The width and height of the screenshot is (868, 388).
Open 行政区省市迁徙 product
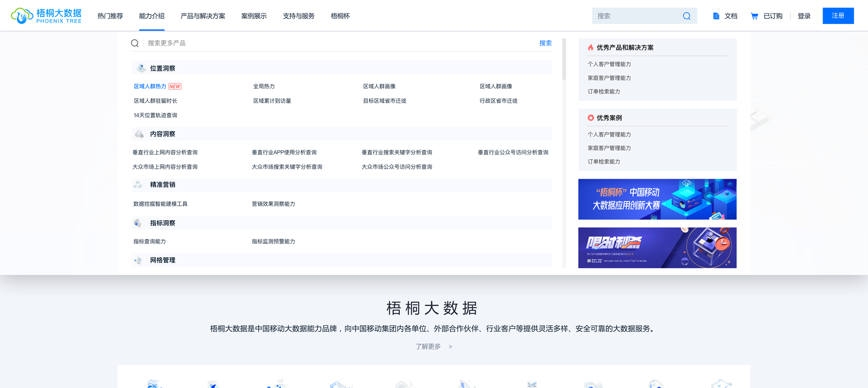click(x=499, y=101)
